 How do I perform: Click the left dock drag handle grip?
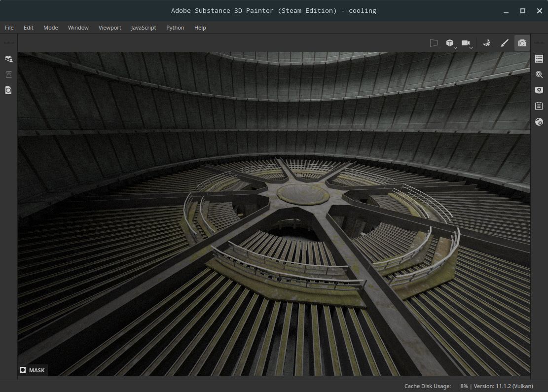[x=9, y=43]
